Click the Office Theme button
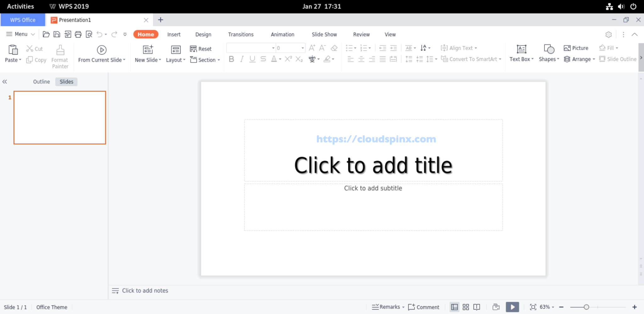Screen dimensions: 644x314 point(51,307)
